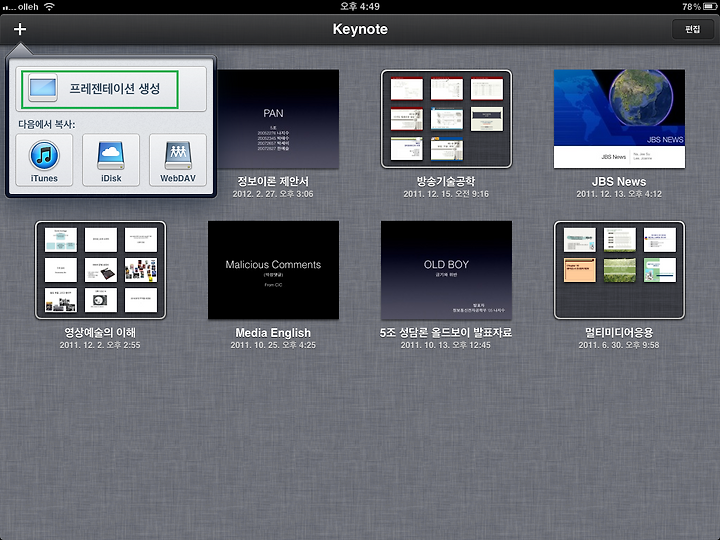Tap the Keynote title in toolbar

tap(360, 29)
